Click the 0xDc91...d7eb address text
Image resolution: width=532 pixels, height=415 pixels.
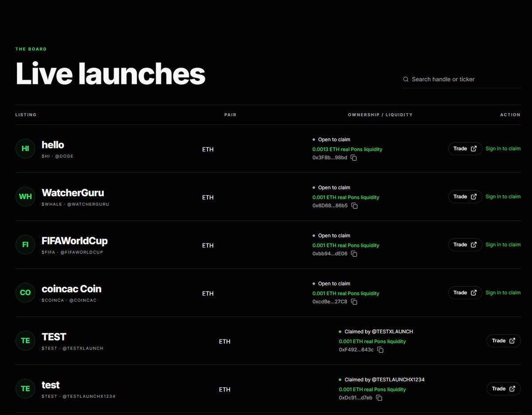click(356, 398)
